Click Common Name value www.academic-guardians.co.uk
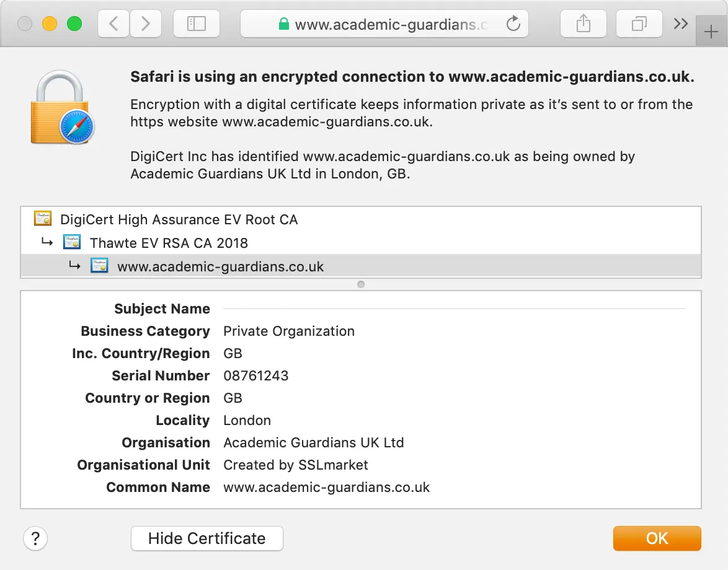The height and width of the screenshot is (570, 728). (326, 487)
